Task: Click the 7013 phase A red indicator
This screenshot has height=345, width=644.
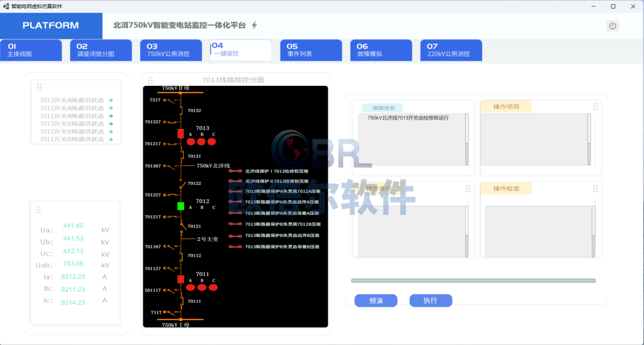Action: pos(190,141)
